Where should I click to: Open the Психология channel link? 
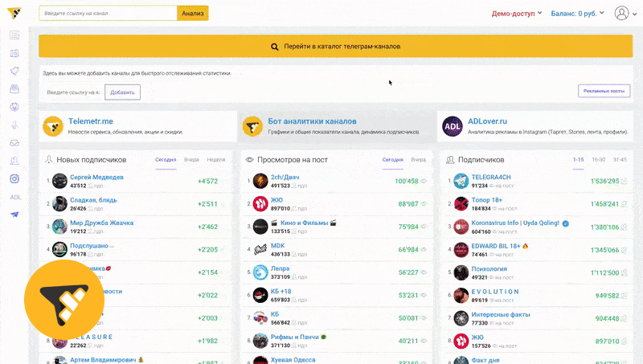click(489, 269)
